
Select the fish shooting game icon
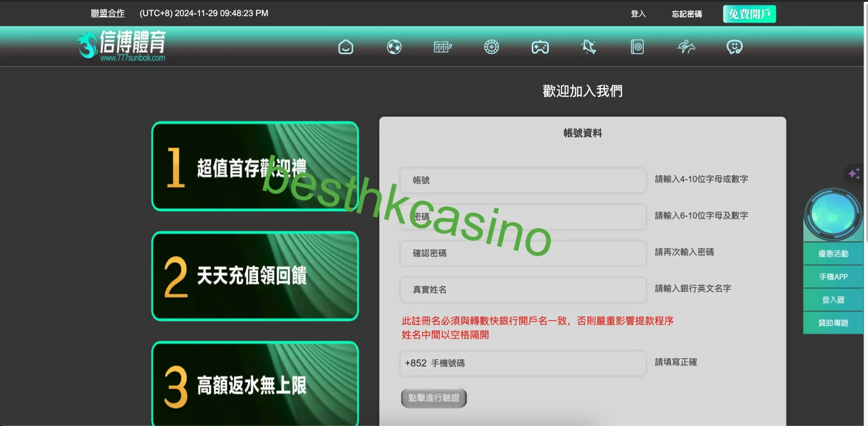pos(588,47)
